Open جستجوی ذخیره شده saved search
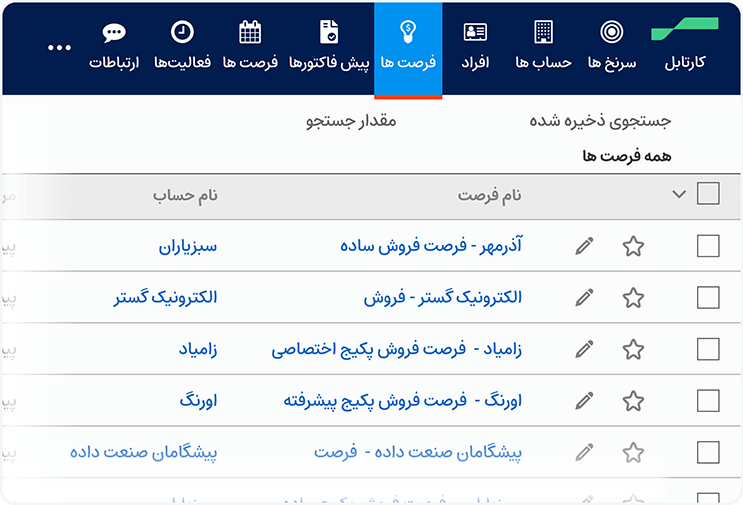743x505 pixels. click(x=600, y=121)
